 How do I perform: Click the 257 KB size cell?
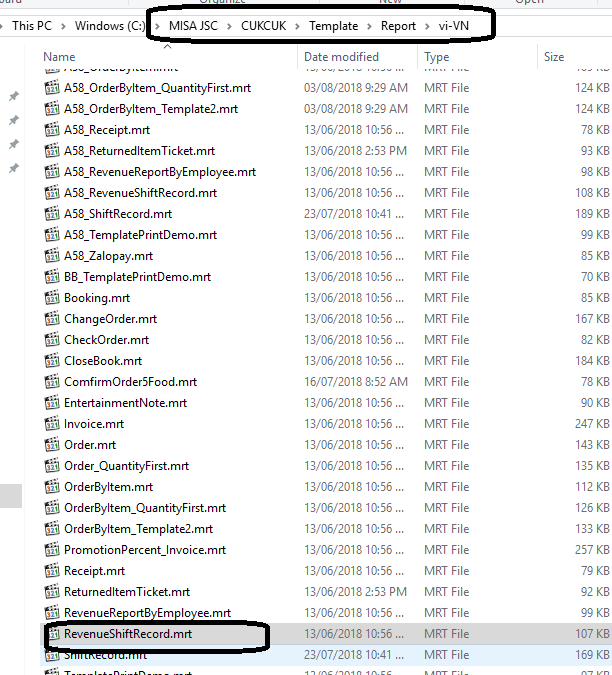tap(592, 550)
